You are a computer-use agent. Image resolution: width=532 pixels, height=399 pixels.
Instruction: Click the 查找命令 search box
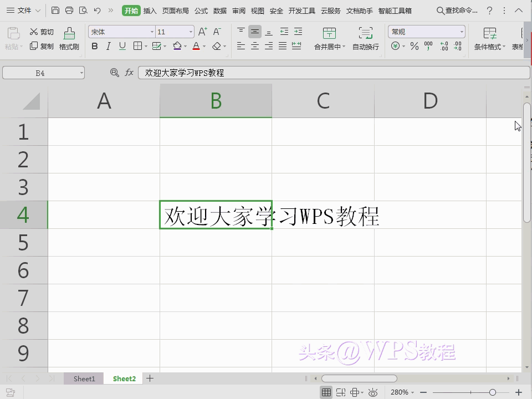tap(457, 11)
